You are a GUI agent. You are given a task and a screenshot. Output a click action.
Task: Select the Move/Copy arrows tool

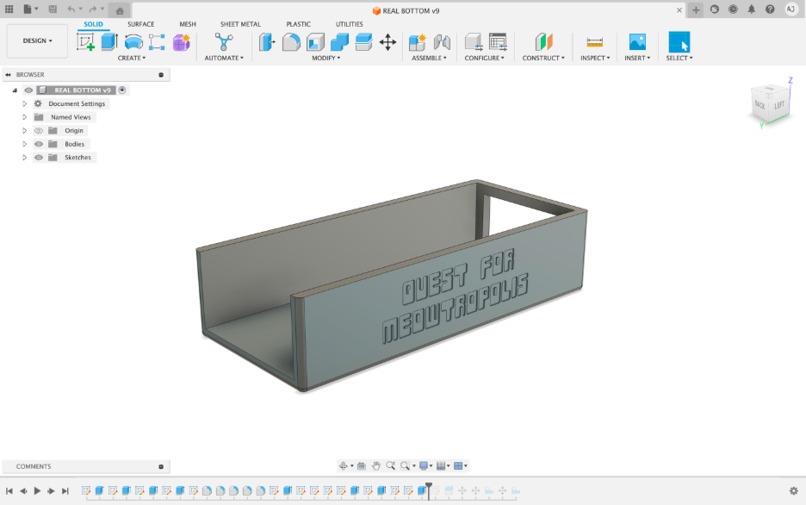pos(388,42)
